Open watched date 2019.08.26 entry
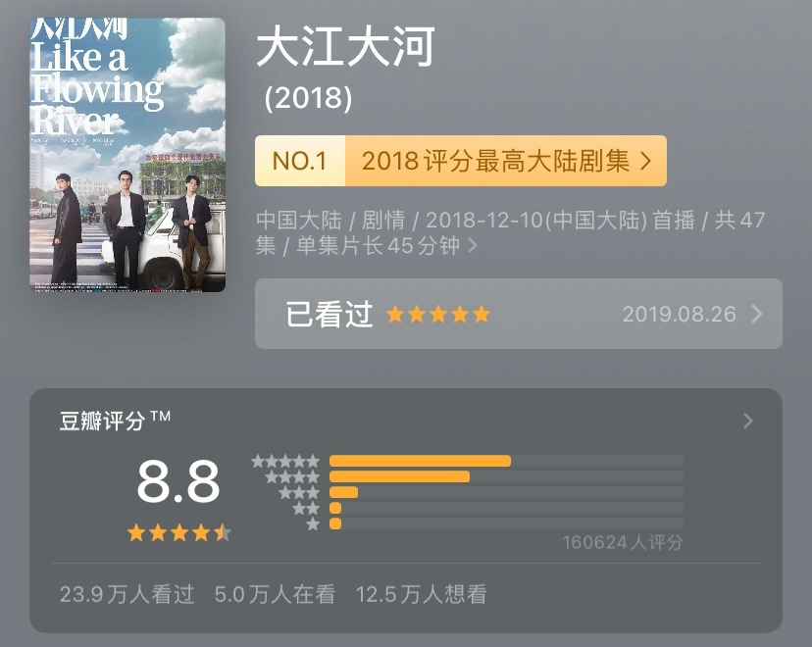Viewport: 812px width, 647px height. click(680, 314)
